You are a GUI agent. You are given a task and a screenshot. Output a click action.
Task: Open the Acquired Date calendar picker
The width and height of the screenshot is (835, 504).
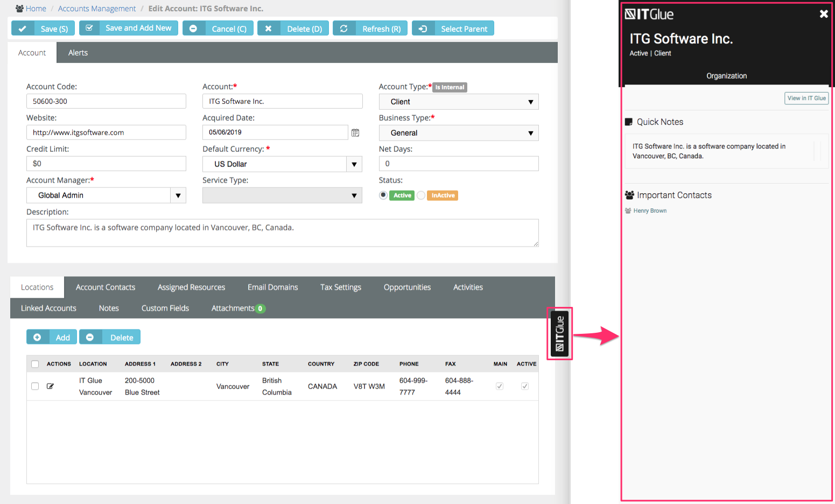[x=355, y=132]
